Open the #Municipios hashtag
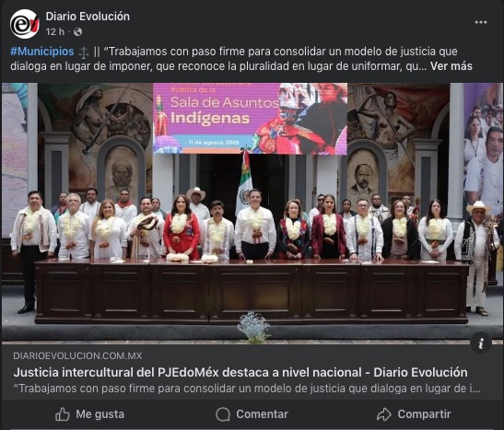The image size is (504, 430). 42,52
